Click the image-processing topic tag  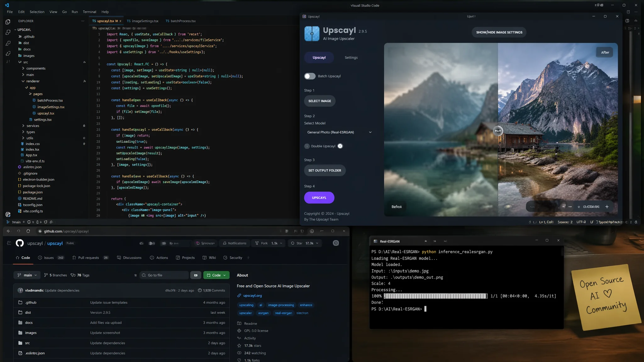coord(281,305)
